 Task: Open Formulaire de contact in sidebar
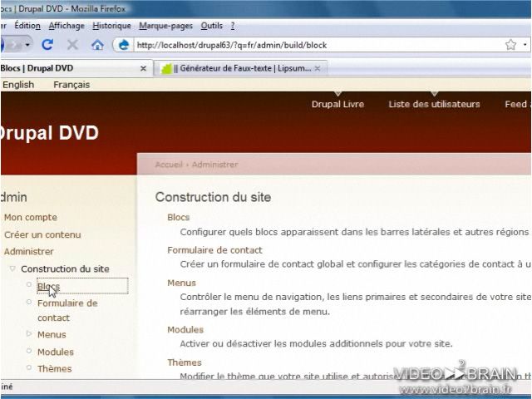67,310
